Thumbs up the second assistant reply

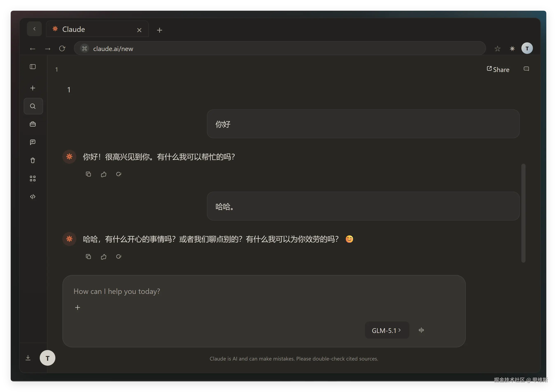tap(104, 256)
